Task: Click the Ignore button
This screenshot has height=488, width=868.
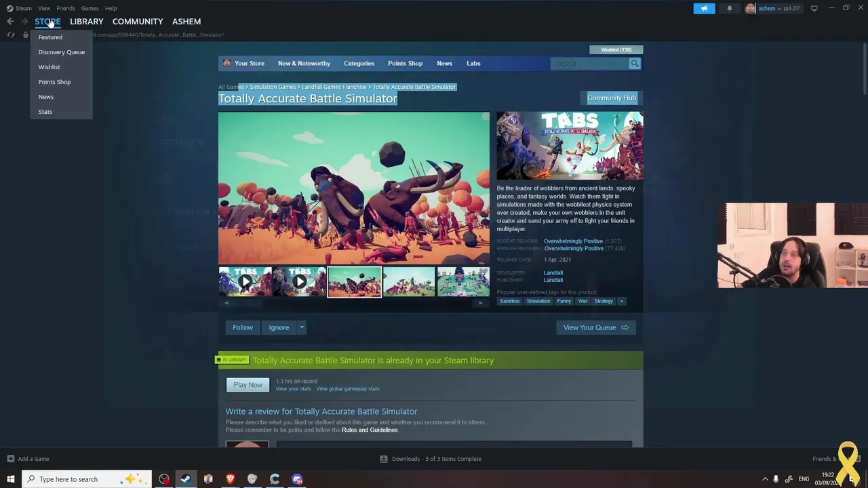Action: point(279,327)
